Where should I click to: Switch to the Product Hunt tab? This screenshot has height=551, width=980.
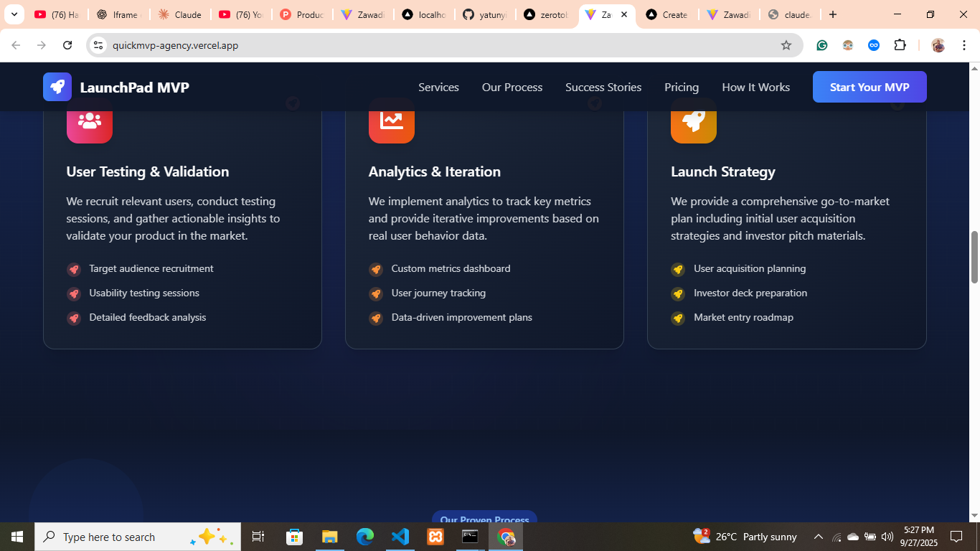click(x=302, y=14)
